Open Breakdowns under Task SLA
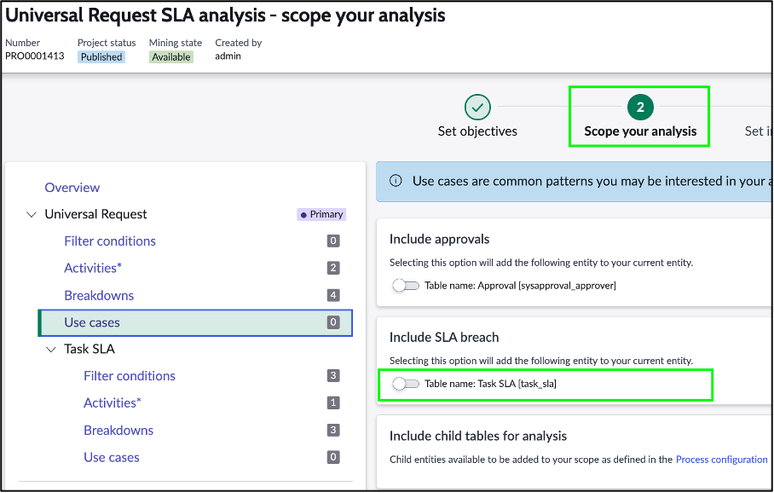This screenshot has width=774, height=493. coord(118,430)
